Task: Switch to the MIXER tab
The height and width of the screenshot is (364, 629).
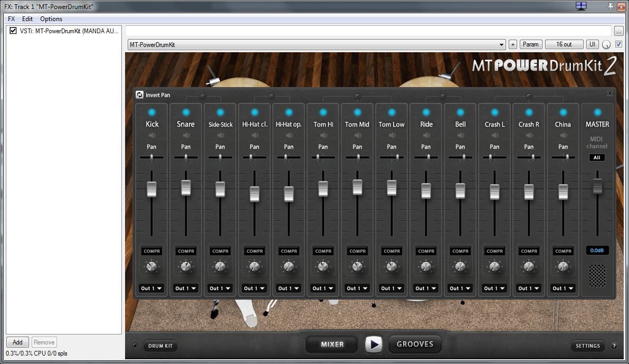Action: tap(332, 344)
